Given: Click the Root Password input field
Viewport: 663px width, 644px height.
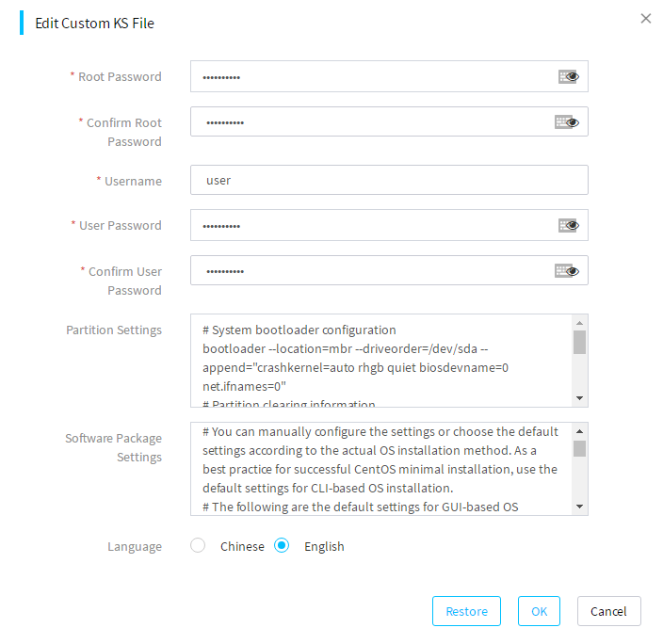Looking at the screenshot, I should 389,76.
